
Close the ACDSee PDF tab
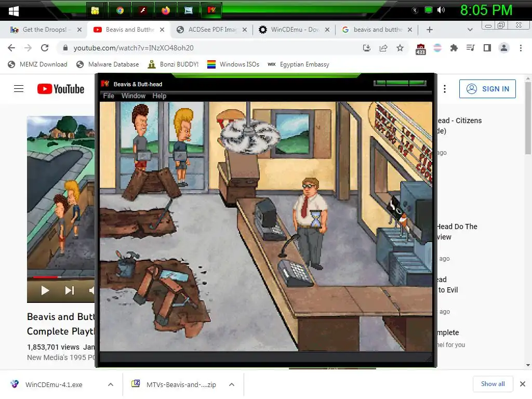click(x=245, y=30)
